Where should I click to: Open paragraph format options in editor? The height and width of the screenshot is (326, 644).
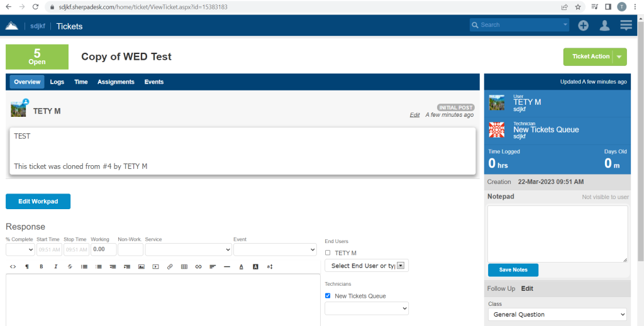(x=27, y=266)
